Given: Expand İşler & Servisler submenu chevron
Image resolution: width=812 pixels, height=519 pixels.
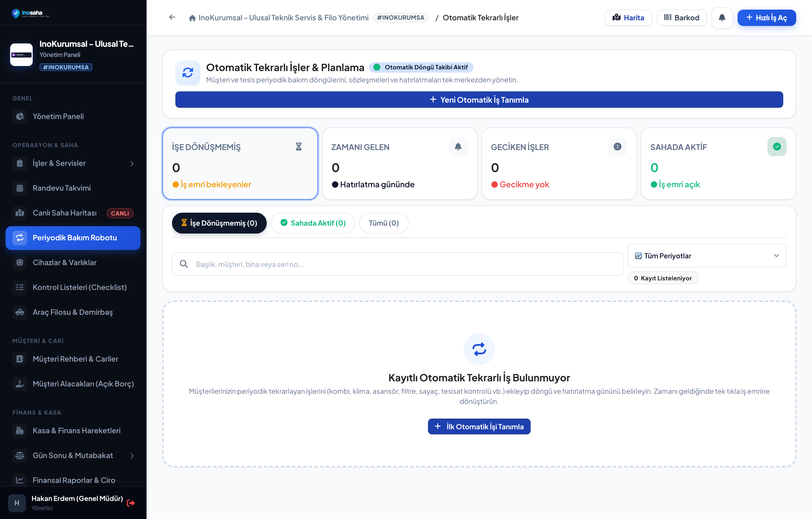Looking at the screenshot, I should click(x=132, y=163).
